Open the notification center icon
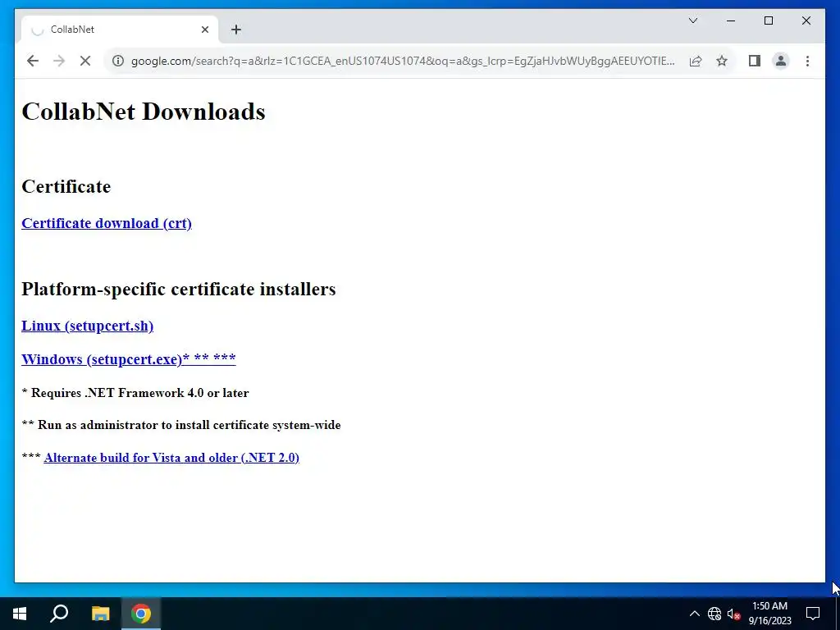This screenshot has width=840, height=630. tap(813, 614)
